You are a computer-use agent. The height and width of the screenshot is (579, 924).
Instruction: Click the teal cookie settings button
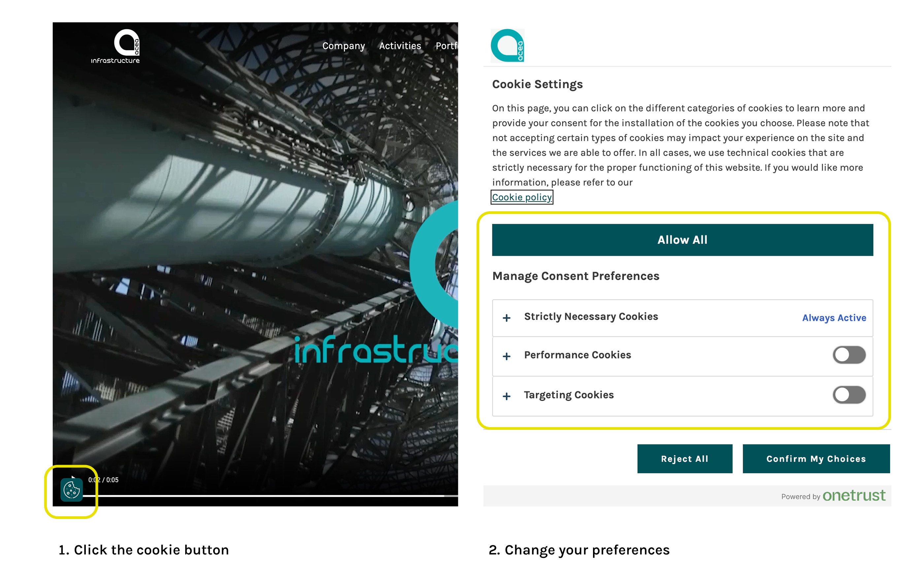coord(72,490)
